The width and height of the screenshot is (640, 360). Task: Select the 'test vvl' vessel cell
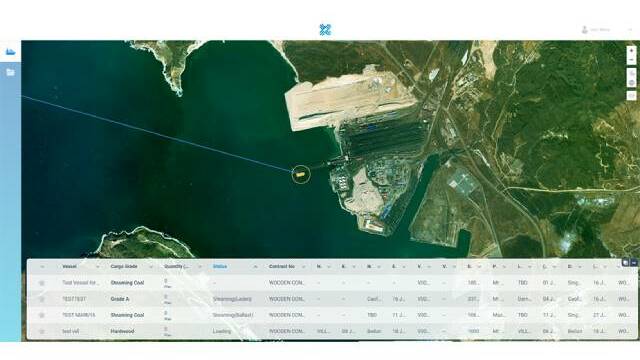pyautogui.click(x=70, y=331)
